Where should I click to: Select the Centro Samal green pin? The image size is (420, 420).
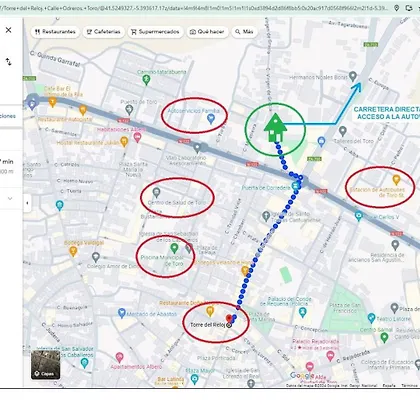coord(384,338)
